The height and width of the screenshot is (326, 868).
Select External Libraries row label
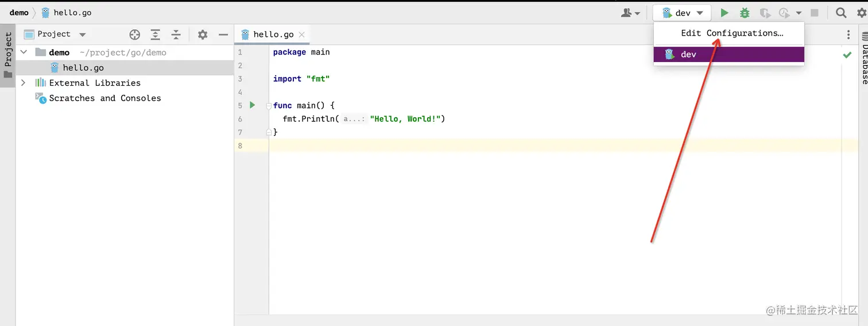(95, 83)
